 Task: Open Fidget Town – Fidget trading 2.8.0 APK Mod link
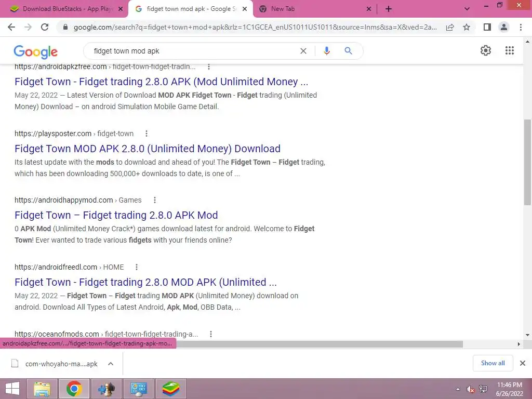(116, 215)
